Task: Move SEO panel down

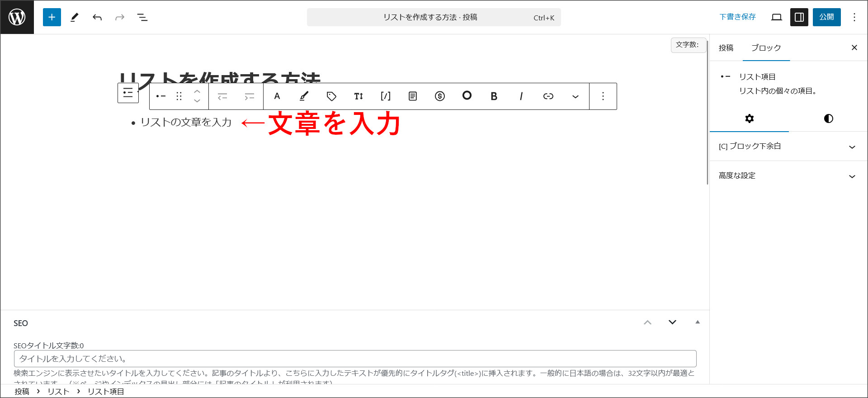Action: tap(672, 322)
